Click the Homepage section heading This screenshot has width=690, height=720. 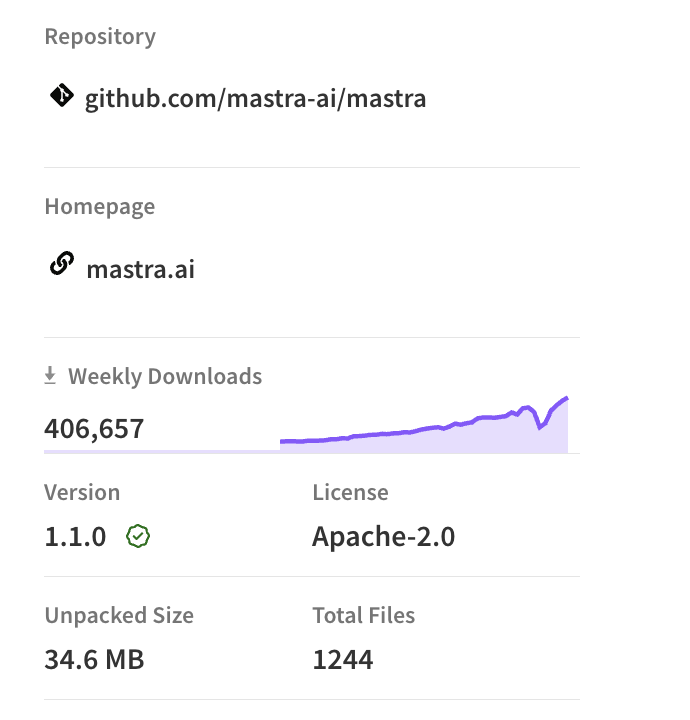[x=100, y=207]
